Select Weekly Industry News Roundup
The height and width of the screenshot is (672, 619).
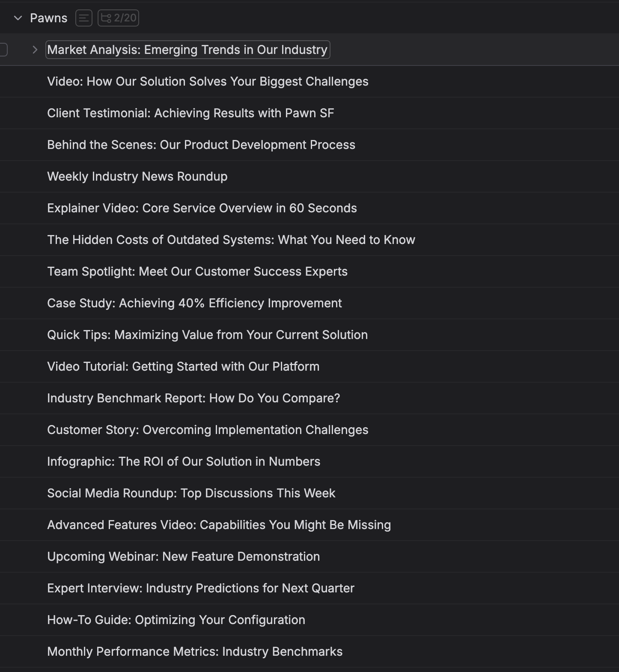(x=137, y=176)
